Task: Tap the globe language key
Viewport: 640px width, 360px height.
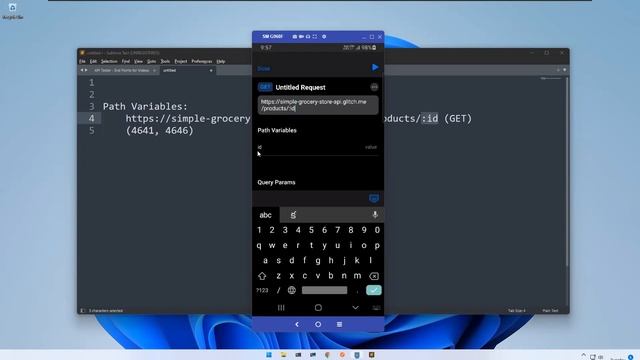Action: tap(291, 290)
